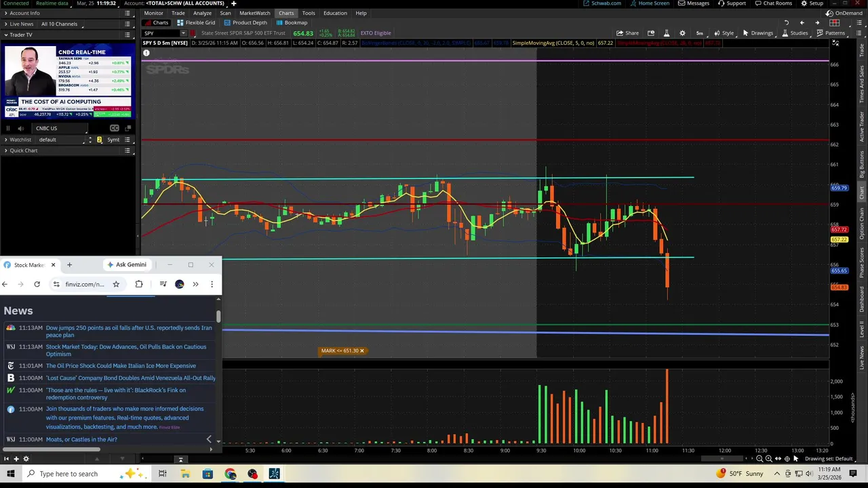Open Task View on the taskbar
868x488 pixels.
[163, 474]
